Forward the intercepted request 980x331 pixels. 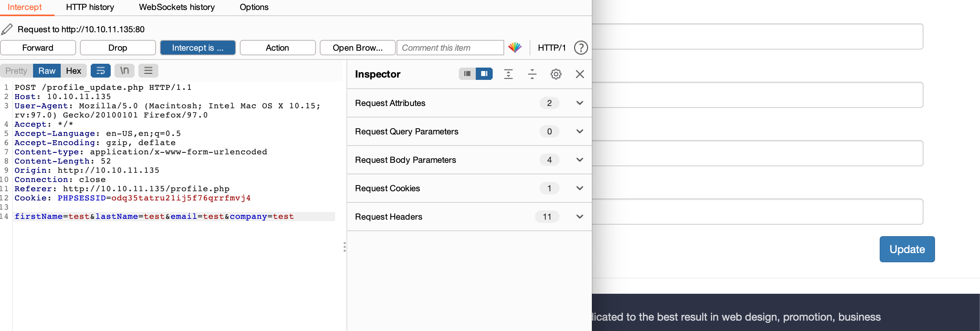[38, 48]
